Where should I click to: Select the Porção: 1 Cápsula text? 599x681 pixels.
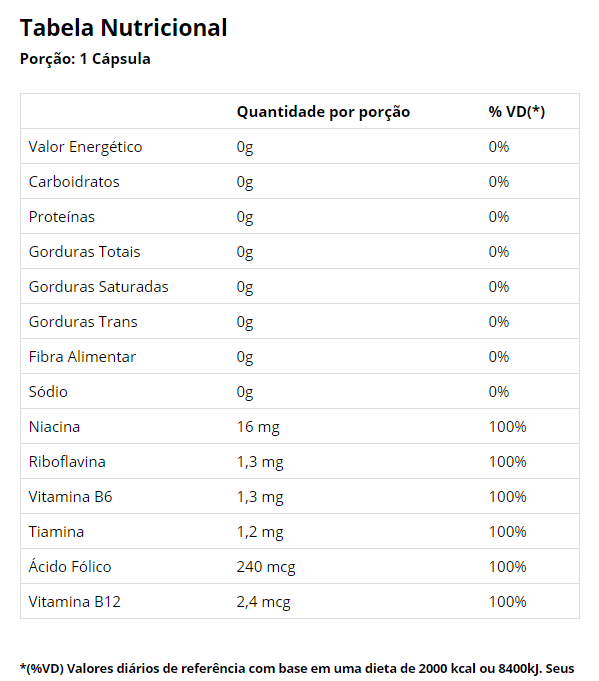(x=85, y=59)
